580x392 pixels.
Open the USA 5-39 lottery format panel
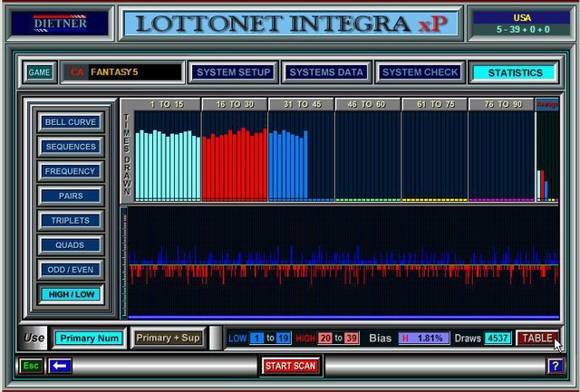(520, 24)
